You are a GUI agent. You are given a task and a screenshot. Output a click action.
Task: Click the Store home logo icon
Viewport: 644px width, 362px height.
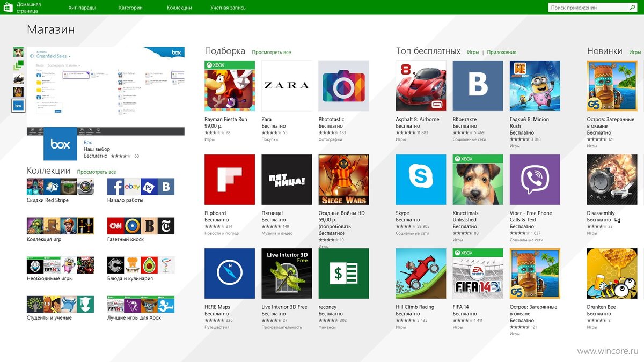coord(8,8)
